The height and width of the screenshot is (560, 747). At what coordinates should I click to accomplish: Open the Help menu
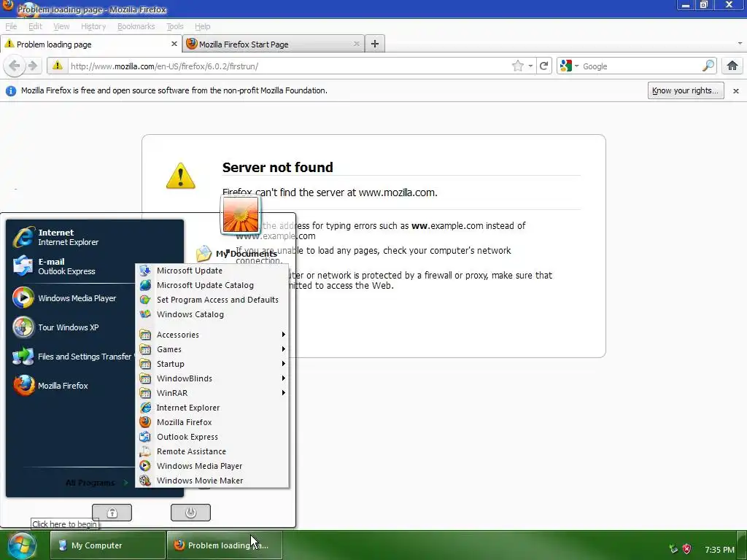click(x=203, y=27)
